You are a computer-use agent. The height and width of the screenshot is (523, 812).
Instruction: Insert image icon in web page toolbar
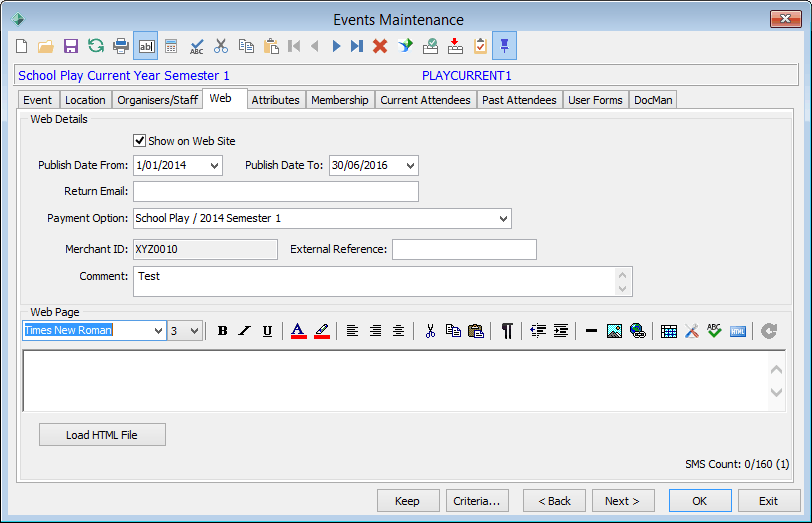pyautogui.click(x=614, y=331)
